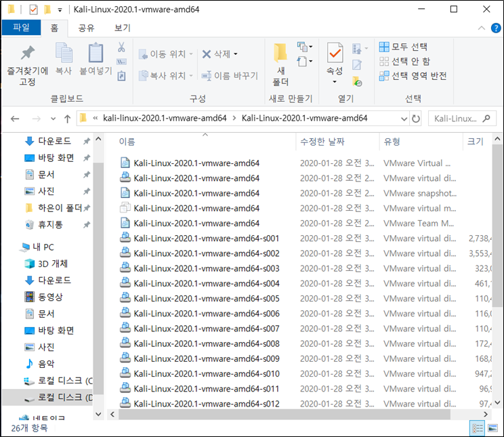The height and width of the screenshot is (437, 504).
Task: Select the Kali-Linux-2020.1-vmware-amd64-s001 file
Action: click(x=207, y=238)
